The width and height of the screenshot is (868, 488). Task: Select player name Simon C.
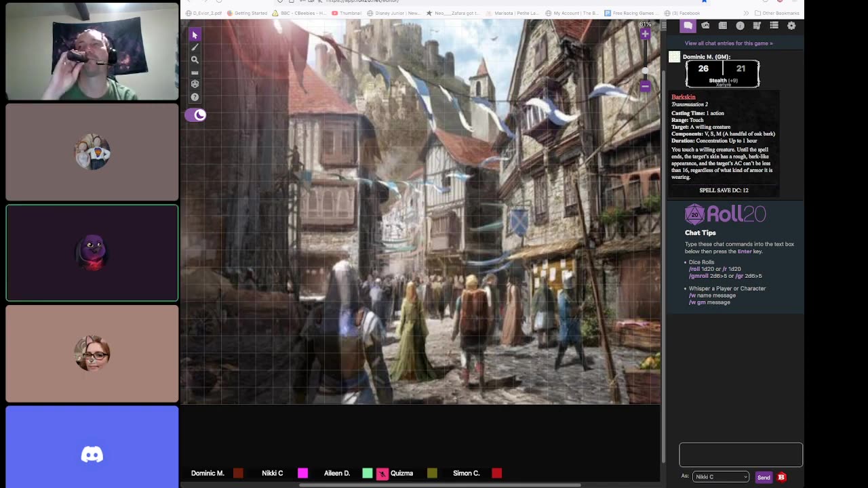466,473
